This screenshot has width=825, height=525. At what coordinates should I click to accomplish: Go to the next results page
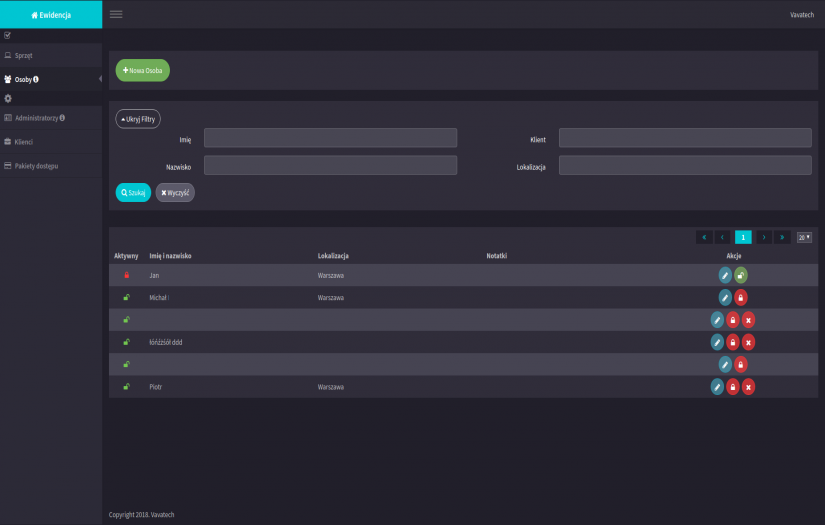point(764,237)
